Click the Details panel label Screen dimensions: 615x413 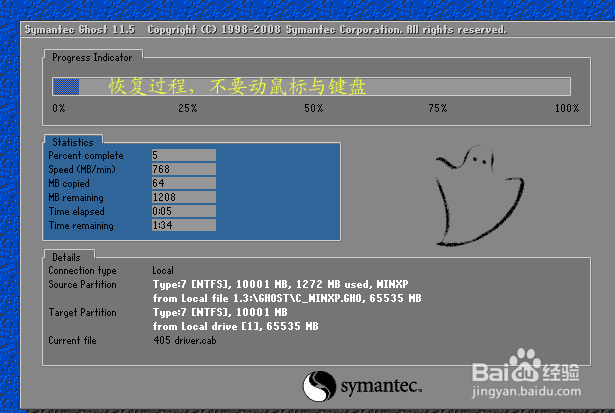(66, 257)
